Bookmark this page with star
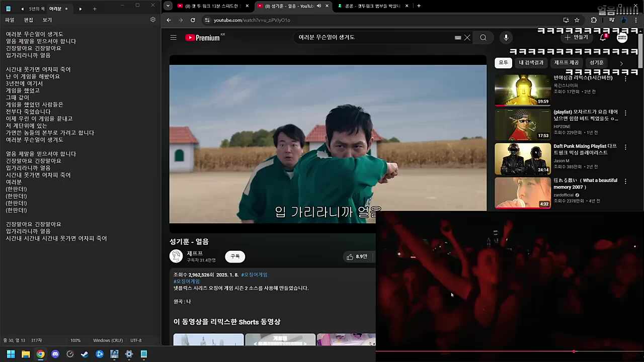 click(x=577, y=20)
